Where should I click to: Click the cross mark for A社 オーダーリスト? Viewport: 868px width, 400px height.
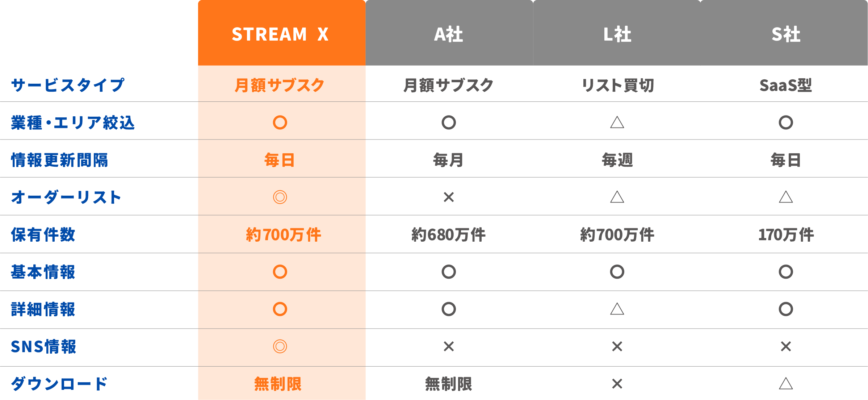click(x=449, y=197)
